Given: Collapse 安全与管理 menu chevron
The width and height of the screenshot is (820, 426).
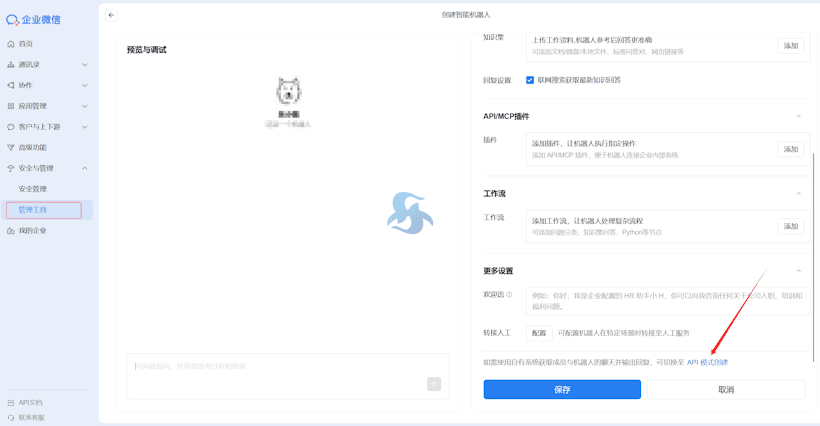Looking at the screenshot, I should (x=85, y=168).
